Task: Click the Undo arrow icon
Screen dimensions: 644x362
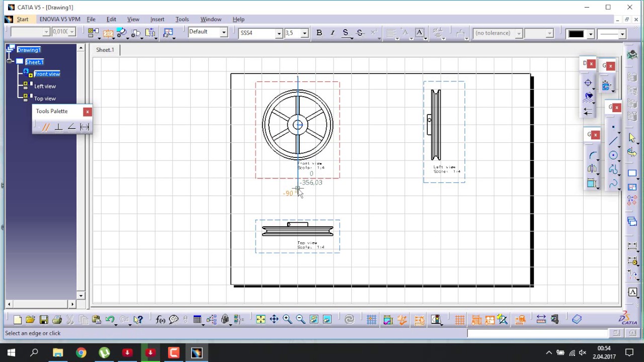Action: [x=110, y=320]
